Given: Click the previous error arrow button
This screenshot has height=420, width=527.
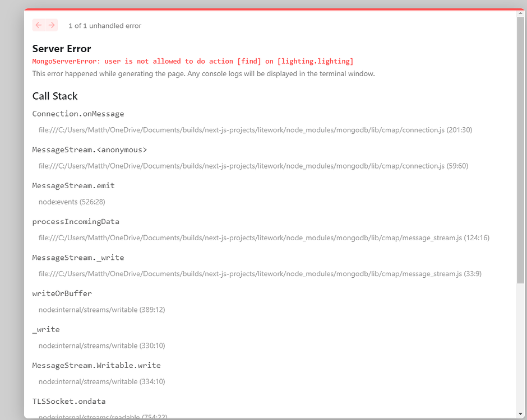Looking at the screenshot, I should [x=38, y=25].
